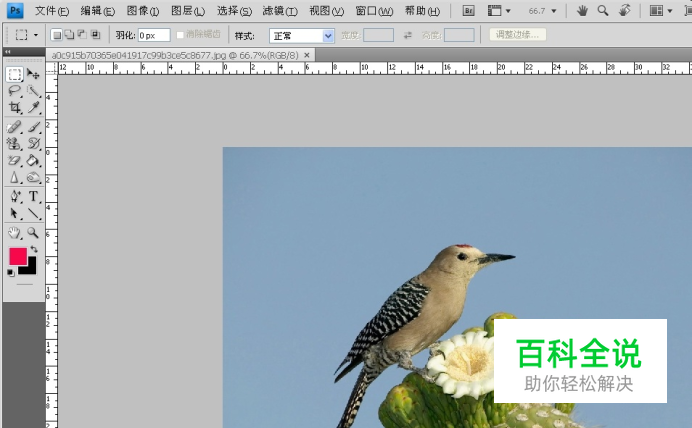The width and height of the screenshot is (692, 428).
Task: Launch Bridge with the Br icon
Action: click(x=468, y=11)
